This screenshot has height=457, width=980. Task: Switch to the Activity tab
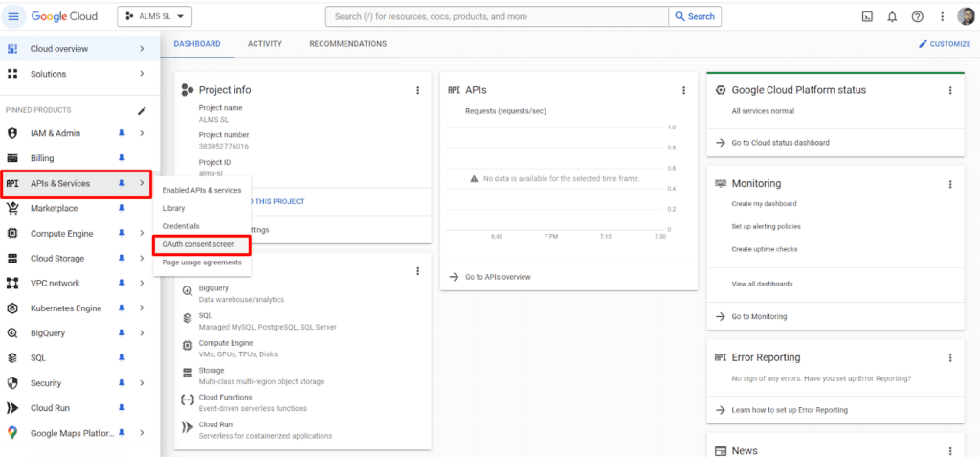pos(265,44)
